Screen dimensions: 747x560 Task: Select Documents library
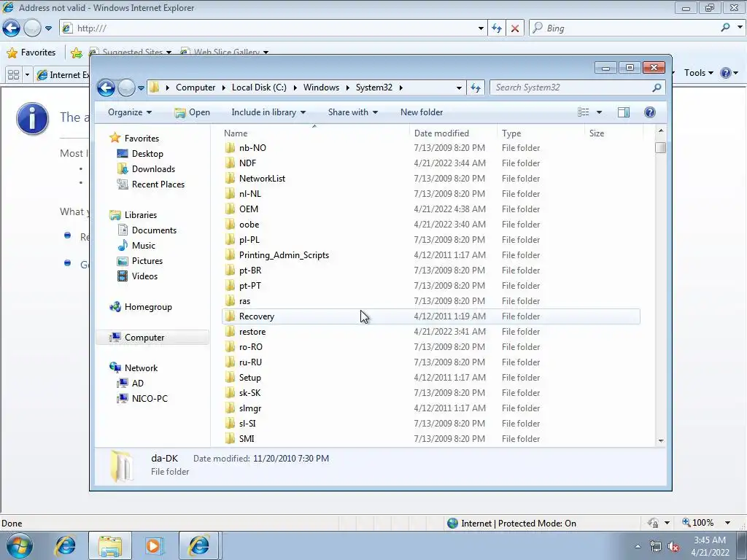coord(154,230)
